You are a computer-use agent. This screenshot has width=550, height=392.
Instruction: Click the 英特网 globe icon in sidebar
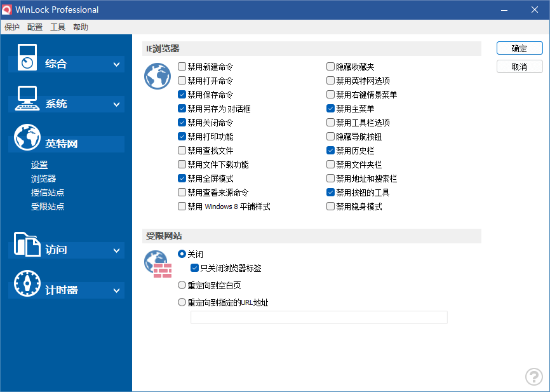click(x=27, y=137)
